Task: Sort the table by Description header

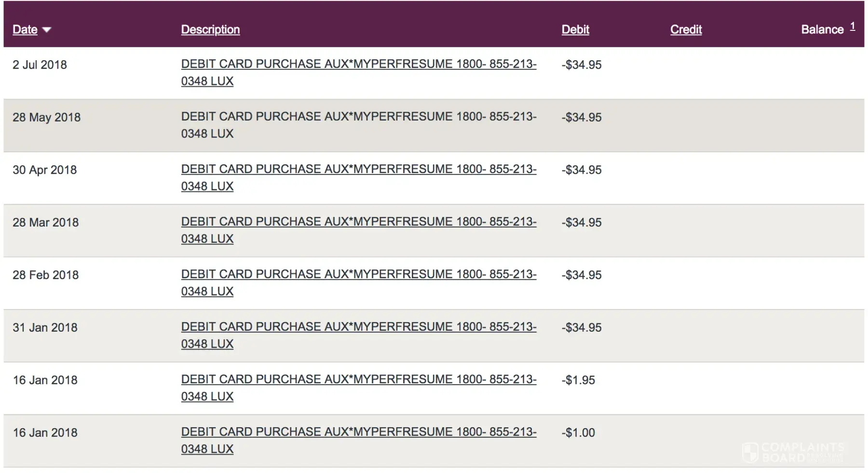Action: (x=210, y=29)
